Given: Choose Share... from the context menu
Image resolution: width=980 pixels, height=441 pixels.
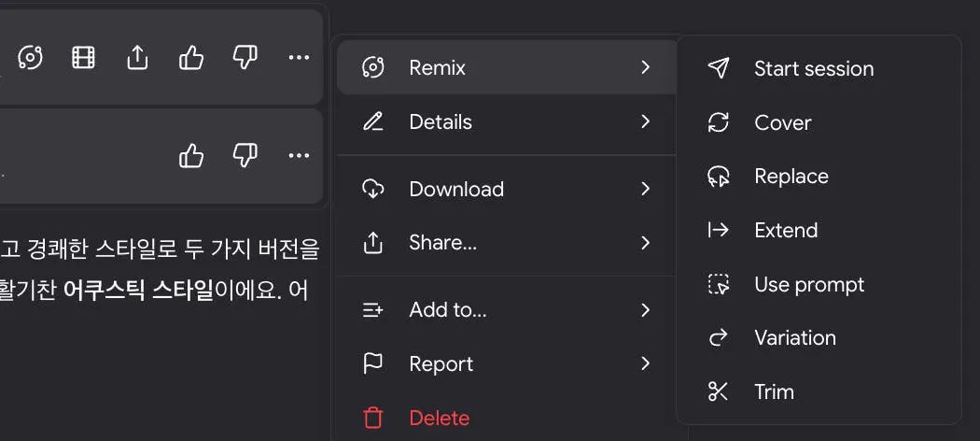Looking at the screenshot, I should pos(508,243).
